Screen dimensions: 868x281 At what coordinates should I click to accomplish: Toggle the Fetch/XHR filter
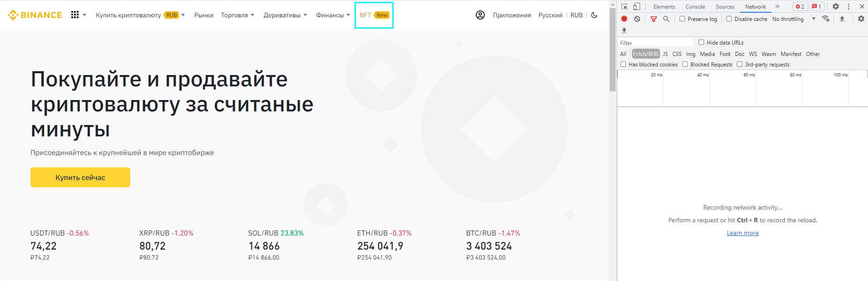(x=646, y=54)
